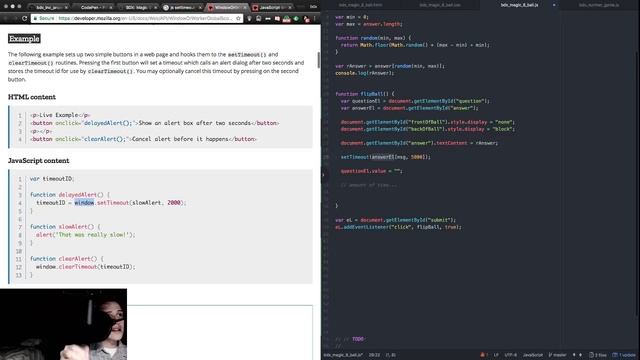Switch to the CodePen browser tab
The image size is (640, 360).
point(93,7)
